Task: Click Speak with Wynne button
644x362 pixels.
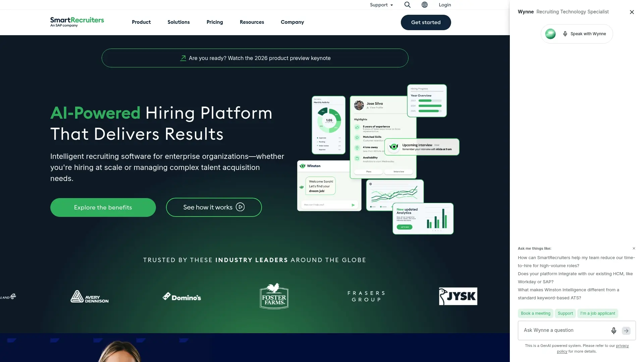Action: coord(577,34)
